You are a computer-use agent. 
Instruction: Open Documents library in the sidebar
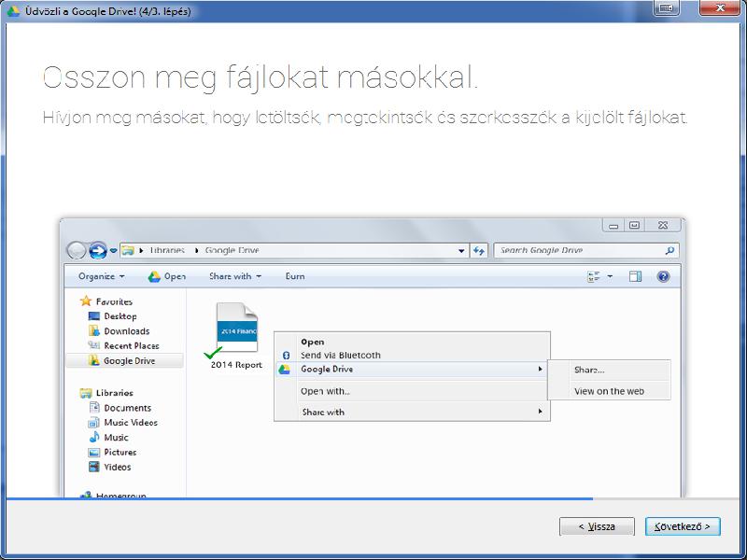(127, 408)
